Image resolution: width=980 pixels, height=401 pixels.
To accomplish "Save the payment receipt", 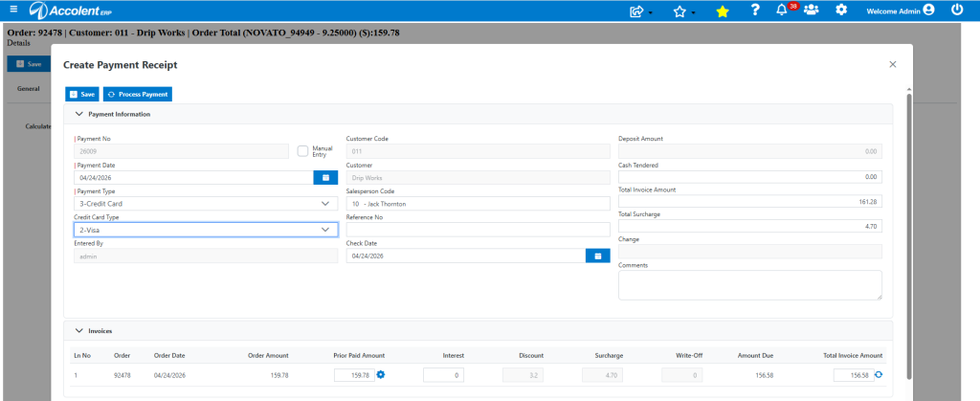I will point(82,95).
